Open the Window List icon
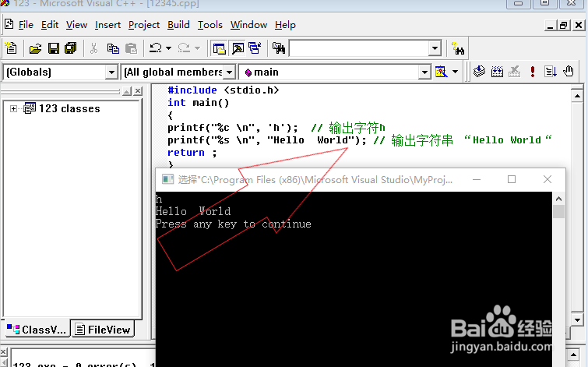The width and height of the screenshot is (588, 367). [x=255, y=48]
